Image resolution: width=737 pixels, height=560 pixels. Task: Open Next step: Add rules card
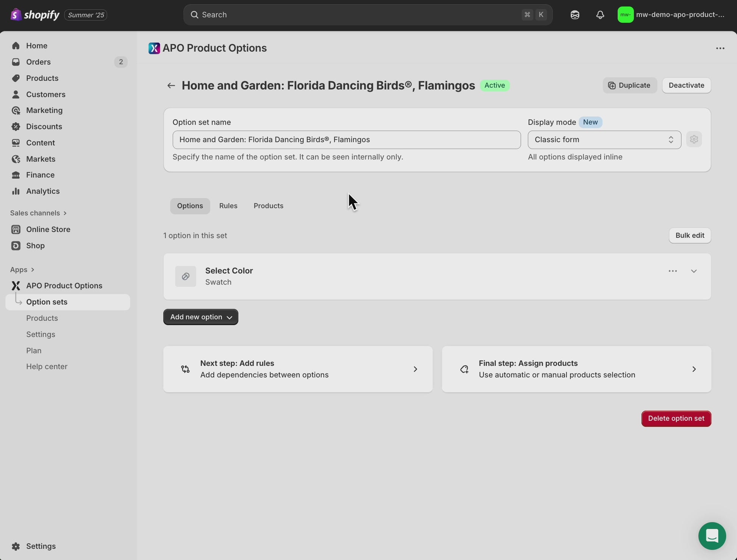click(x=298, y=369)
